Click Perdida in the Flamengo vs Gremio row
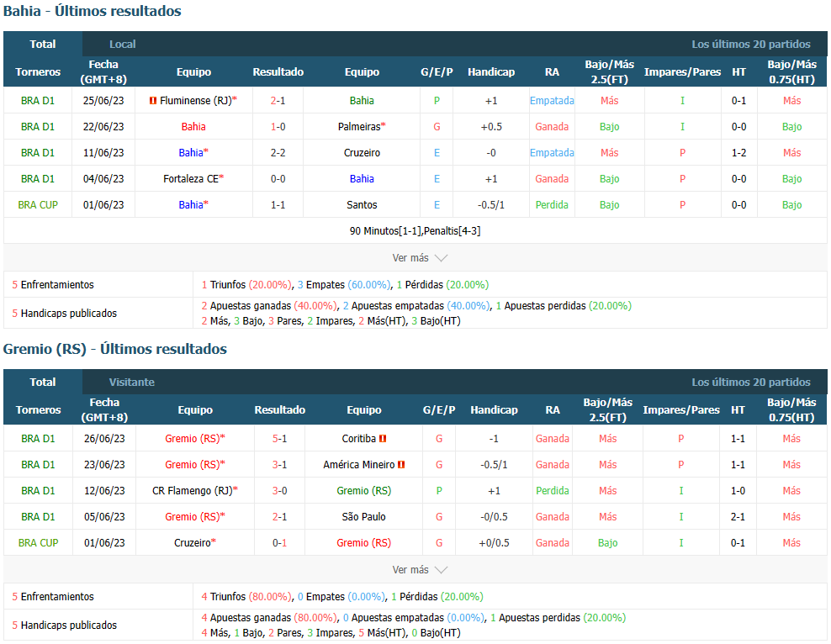Viewport: 831px width, 644px height. [553, 490]
